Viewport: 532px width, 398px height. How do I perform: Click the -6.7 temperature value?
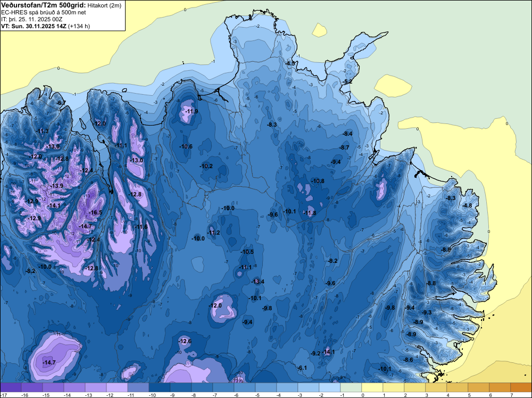tap(61, 103)
